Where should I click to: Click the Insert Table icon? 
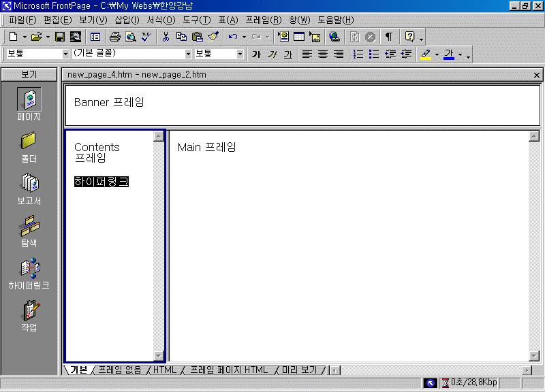pos(299,37)
